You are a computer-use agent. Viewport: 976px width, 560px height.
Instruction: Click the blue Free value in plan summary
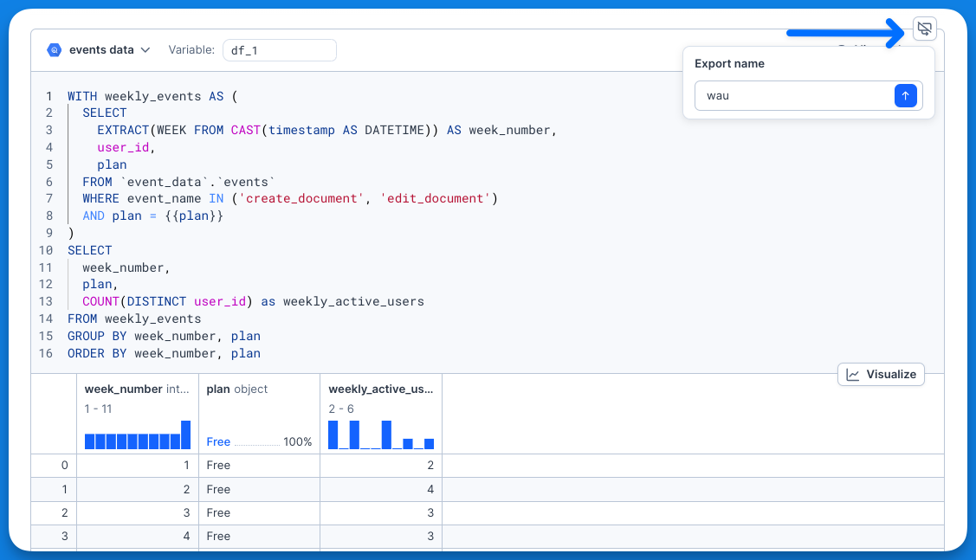(x=218, y=442)
